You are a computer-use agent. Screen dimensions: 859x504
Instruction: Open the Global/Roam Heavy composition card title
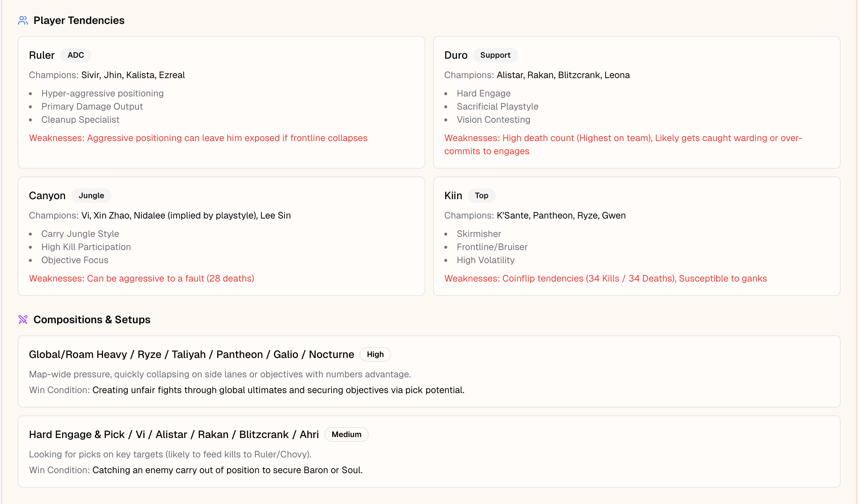(191, 354)
